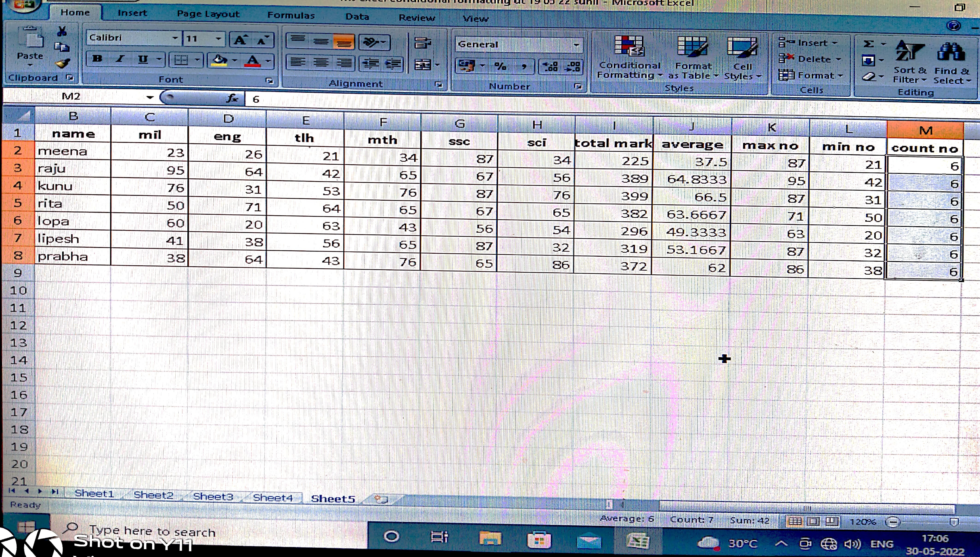Image resolution: width=980 pixels, height=557 pixels.
Task: Click the Merge and Center icon
Action: 423,65
